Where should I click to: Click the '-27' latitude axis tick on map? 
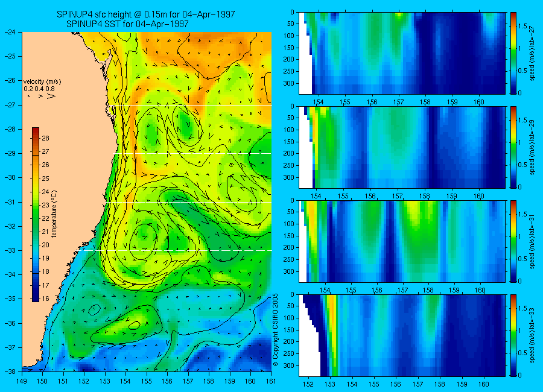point(10,105)
